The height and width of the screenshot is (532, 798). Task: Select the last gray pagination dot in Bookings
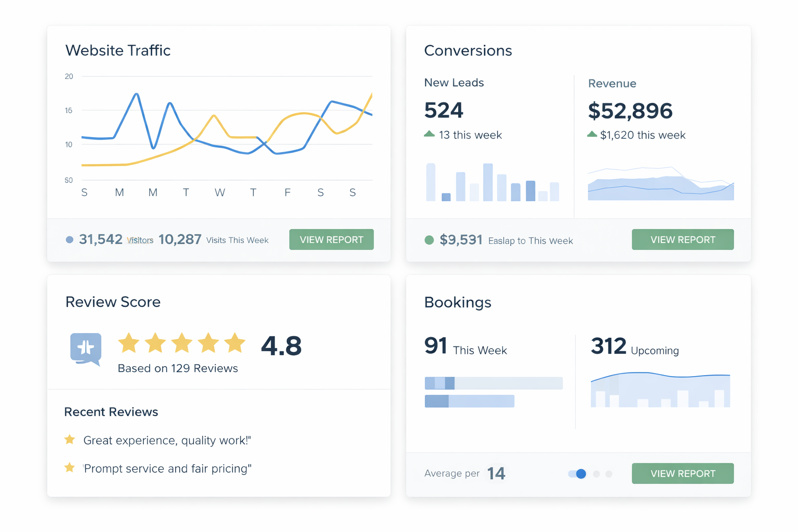[x=609, y=474]
